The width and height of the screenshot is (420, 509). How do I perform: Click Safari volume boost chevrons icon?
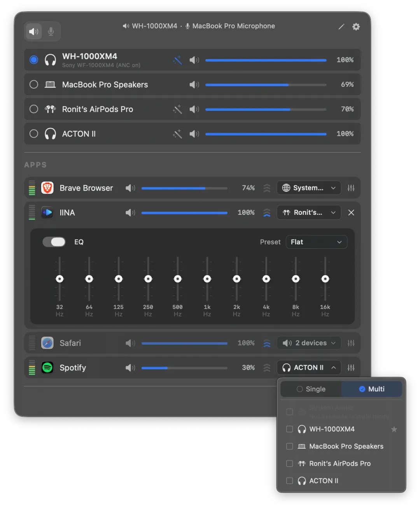(267, 343)
